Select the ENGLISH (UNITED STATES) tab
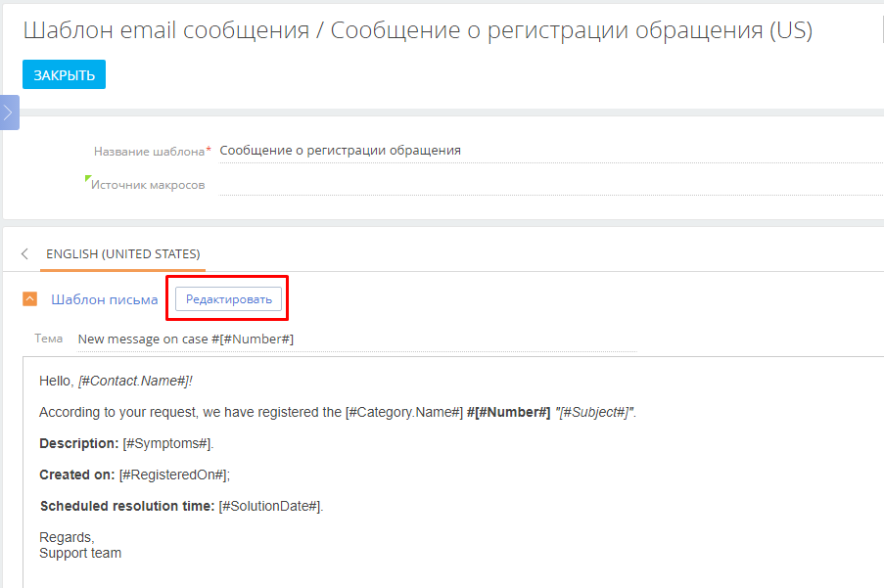 123,254
